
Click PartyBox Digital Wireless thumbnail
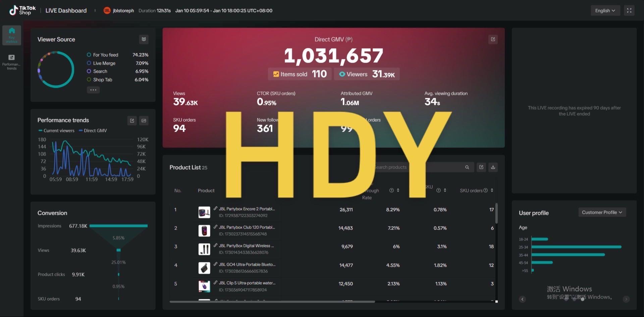coord(204,249)
